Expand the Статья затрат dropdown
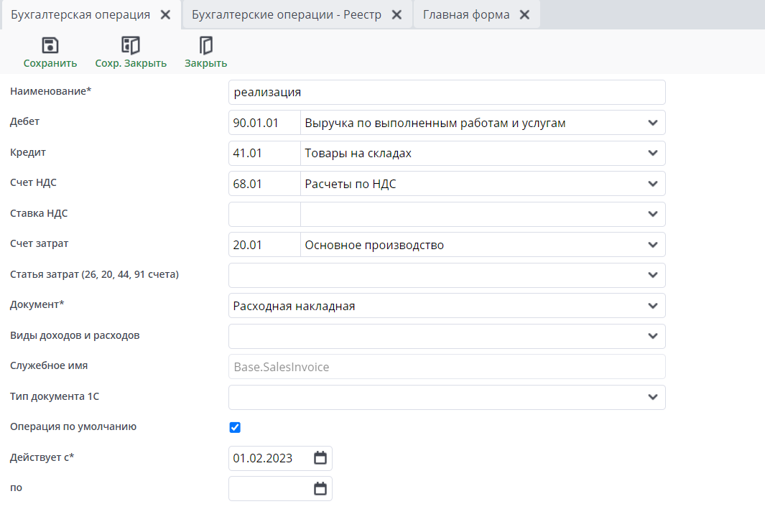Image resolution: width=765 pixels, height=532 pixels. tap(652, 275)
